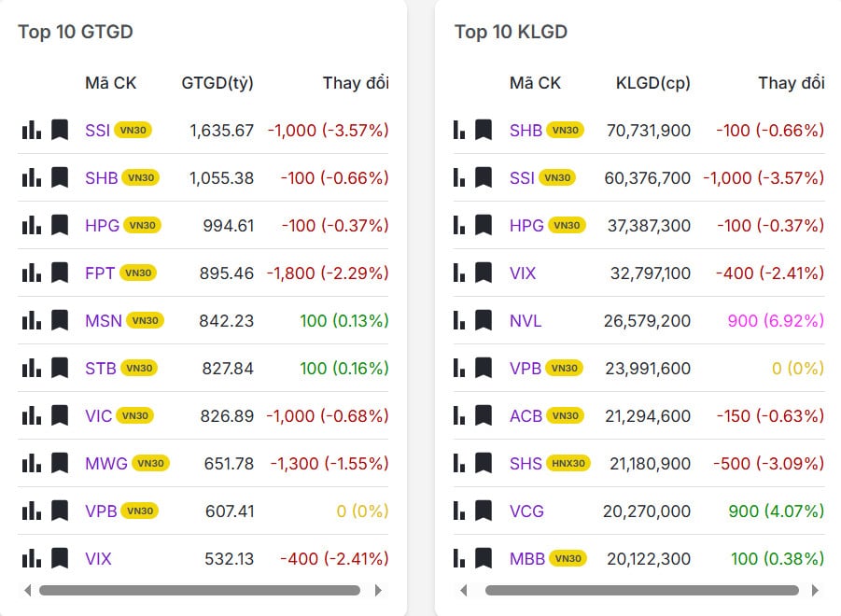Click the Top 10 KLGD horizontal scrollbar
Screen dimensions: 841x616
641,590
